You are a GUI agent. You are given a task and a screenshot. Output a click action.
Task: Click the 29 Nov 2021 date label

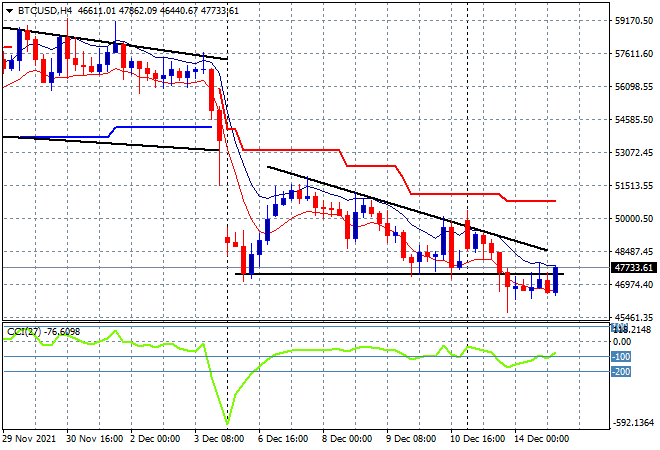pyautogui.click(x=29, y=439)
